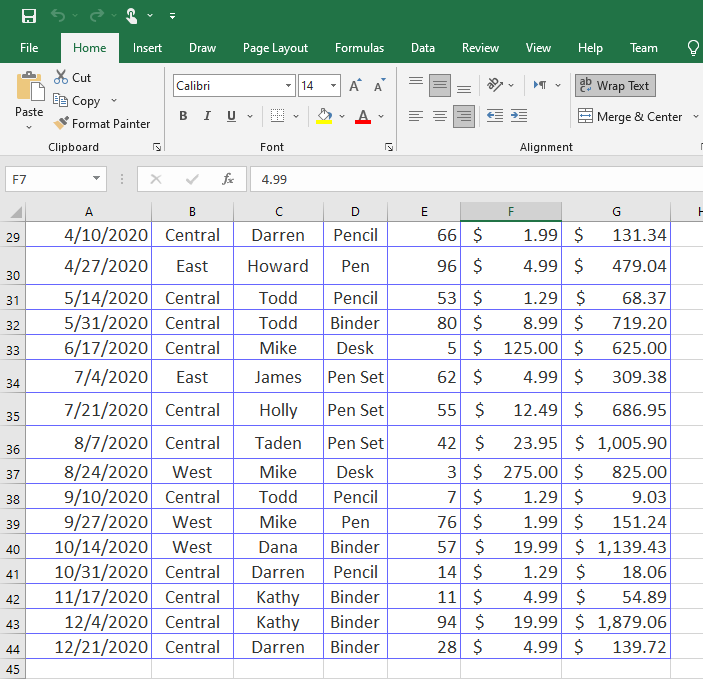
Task: Open the File tab
Action: point(29,48)
